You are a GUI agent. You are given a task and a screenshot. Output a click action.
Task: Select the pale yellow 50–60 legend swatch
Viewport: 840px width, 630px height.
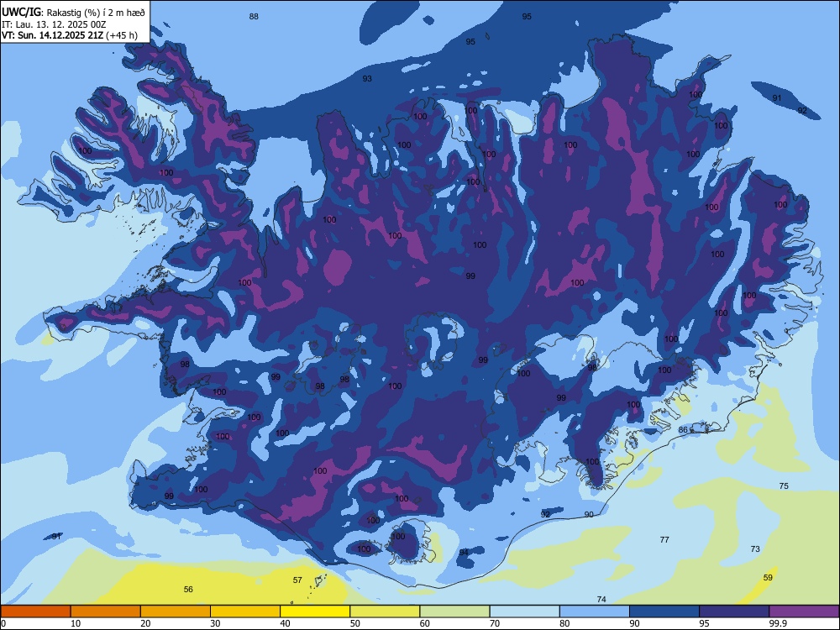click(385, 612)
